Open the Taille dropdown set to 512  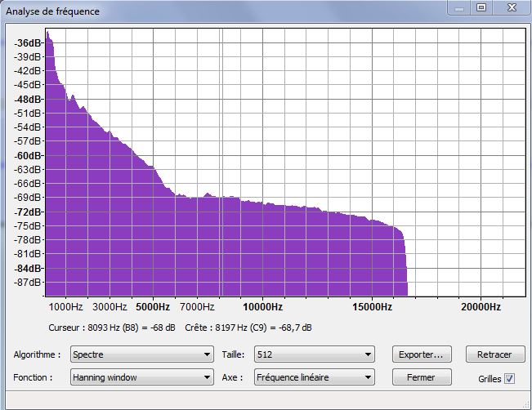point(314,354)
